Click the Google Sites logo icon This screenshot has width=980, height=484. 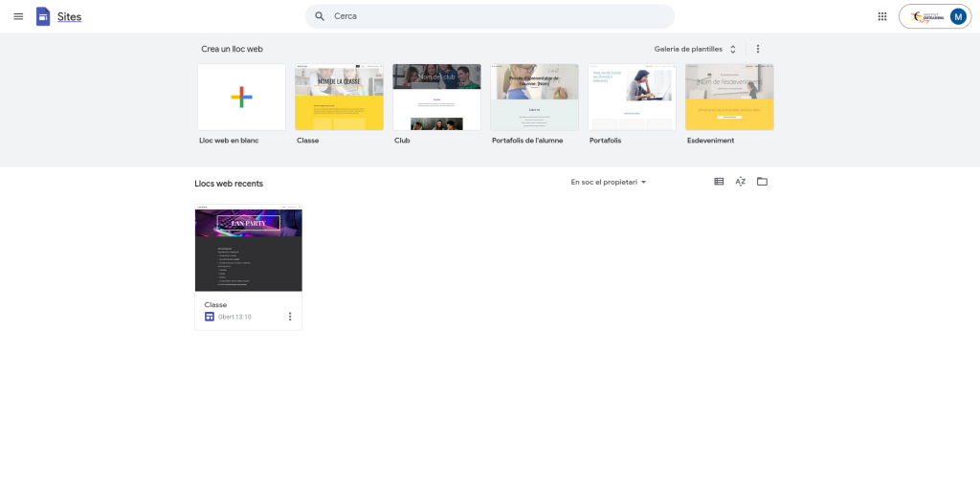coord(43,16)
